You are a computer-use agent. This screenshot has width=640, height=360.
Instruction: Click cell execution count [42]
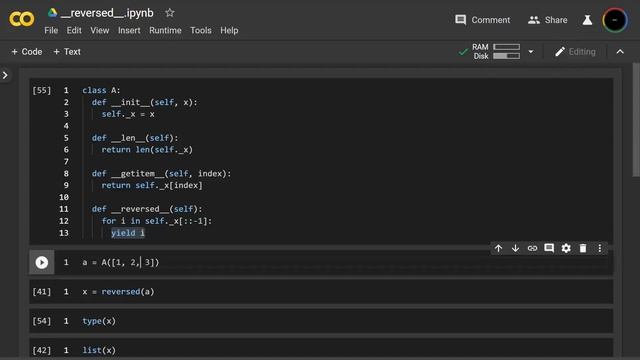(x=42, y=350)
